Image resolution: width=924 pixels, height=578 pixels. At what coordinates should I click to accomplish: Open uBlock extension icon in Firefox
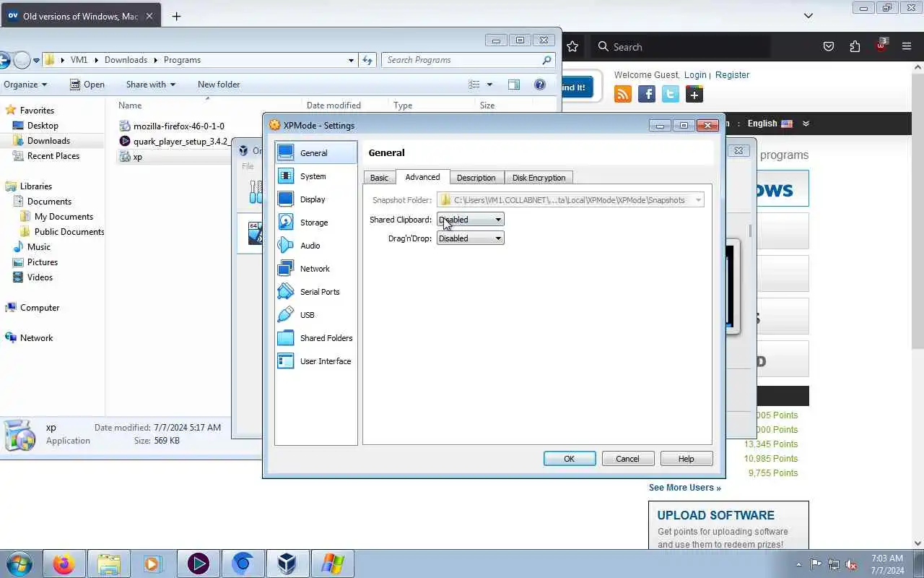[881, 46]
